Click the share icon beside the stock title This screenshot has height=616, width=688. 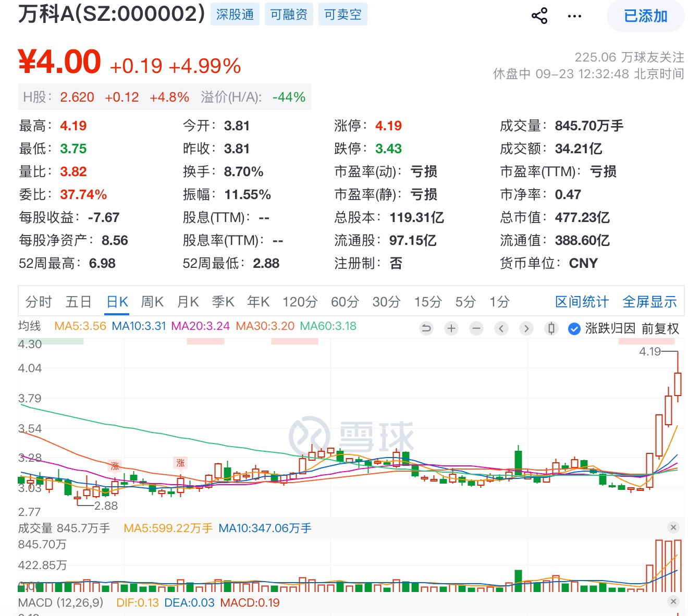tap(539, 16)
